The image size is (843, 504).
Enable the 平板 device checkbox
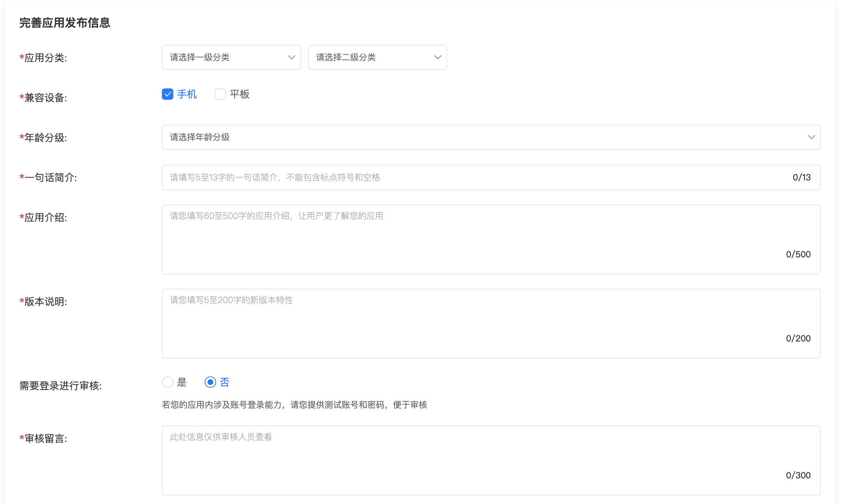[220, 94]
